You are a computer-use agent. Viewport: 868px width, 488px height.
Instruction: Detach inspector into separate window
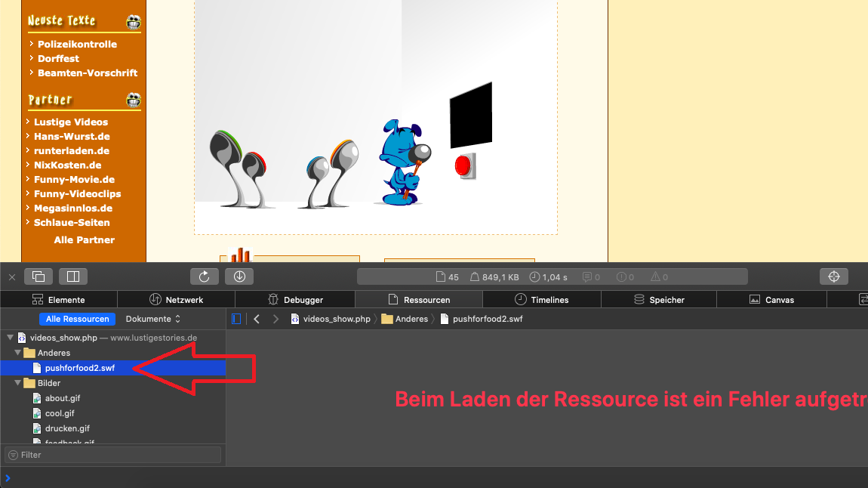point(39,276)
